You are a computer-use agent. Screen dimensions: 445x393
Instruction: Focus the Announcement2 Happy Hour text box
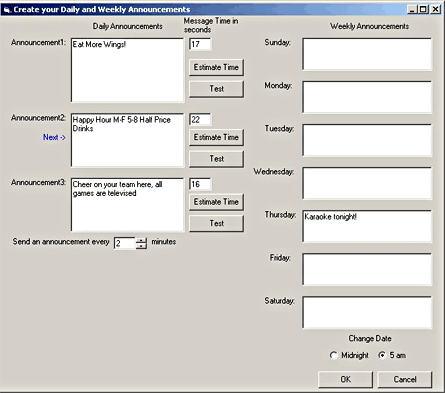[127, 140]
